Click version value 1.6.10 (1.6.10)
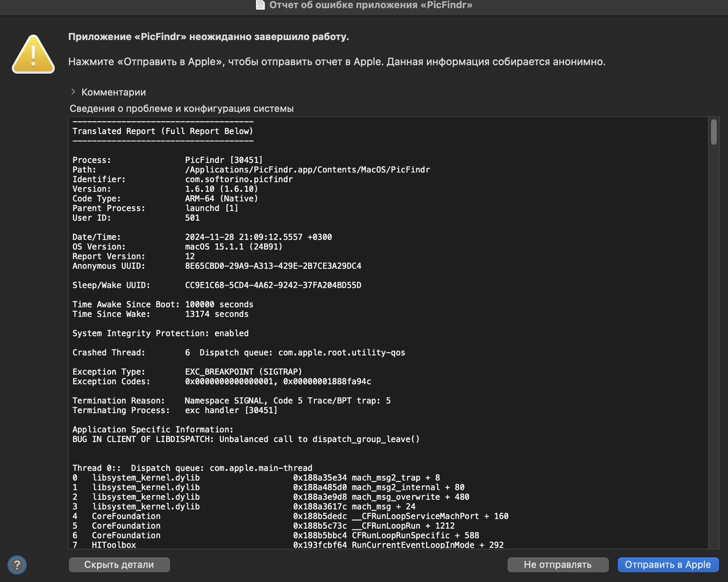The width and height of the screenshot is (728, 582). point(222,189)
